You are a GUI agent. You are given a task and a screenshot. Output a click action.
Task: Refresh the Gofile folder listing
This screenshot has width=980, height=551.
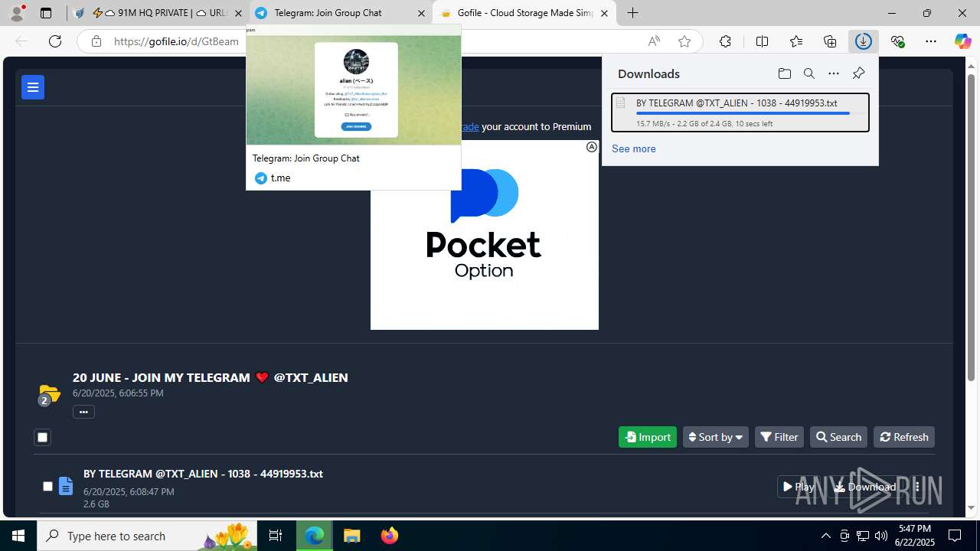(904, 437)
